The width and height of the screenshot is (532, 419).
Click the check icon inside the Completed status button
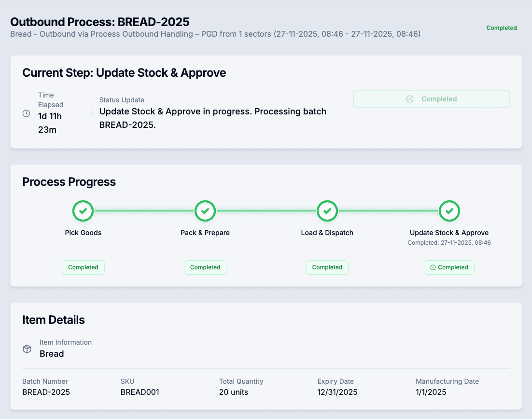point(409,98)
